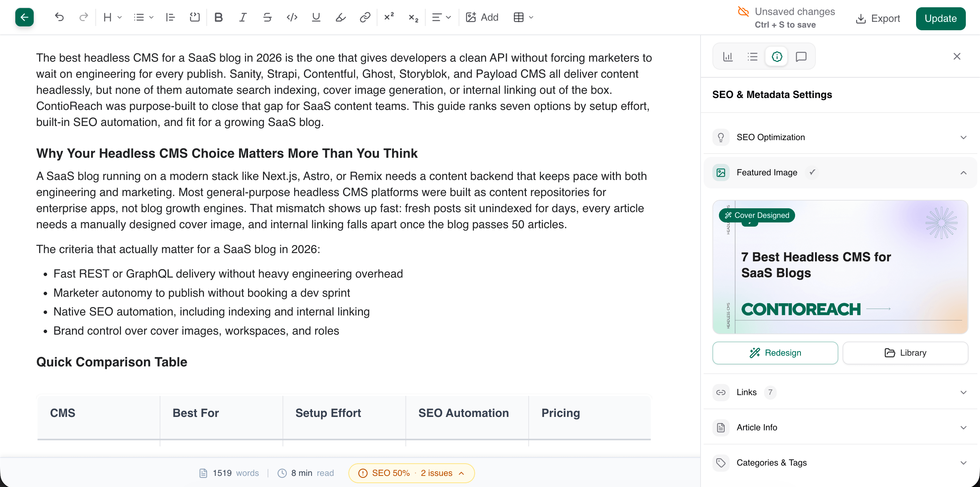Click the unsaved changes cloud icon

(x=743, y=11)
